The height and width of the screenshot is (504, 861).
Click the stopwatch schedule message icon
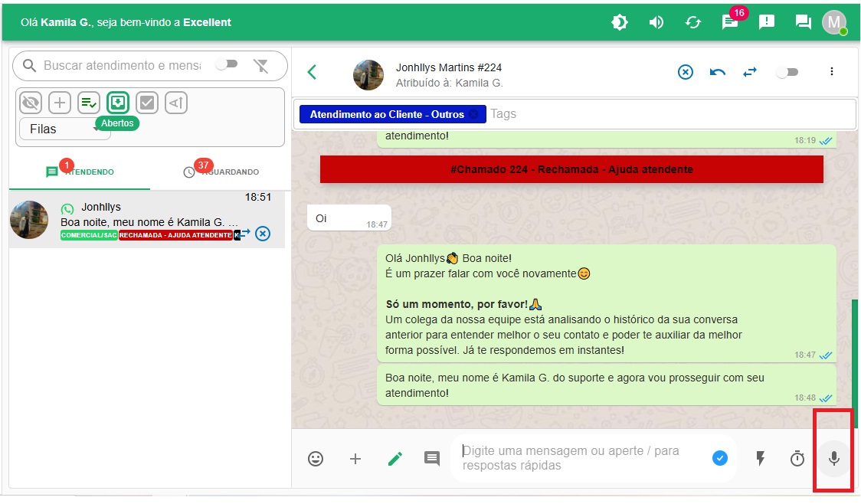click(x=797, y=458)
